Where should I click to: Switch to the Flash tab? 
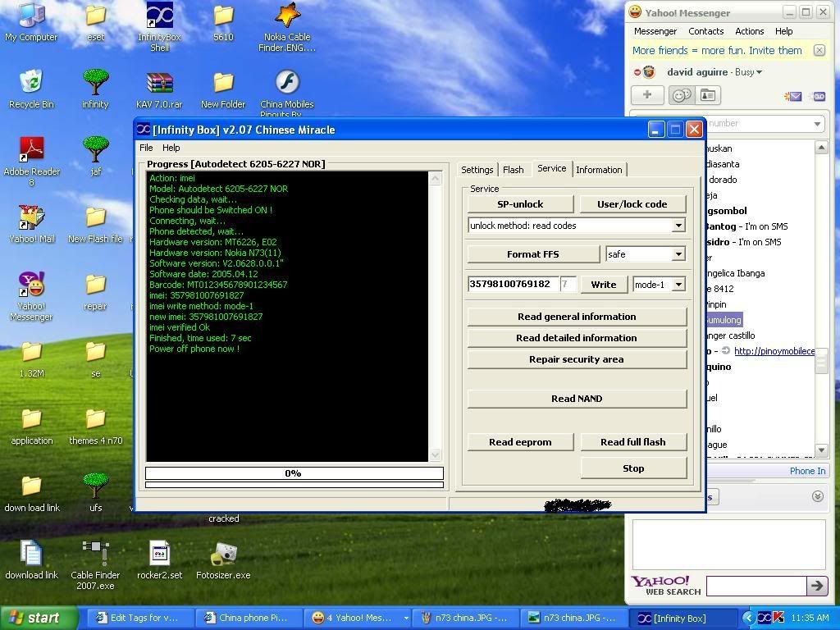(x=514, y=170)
